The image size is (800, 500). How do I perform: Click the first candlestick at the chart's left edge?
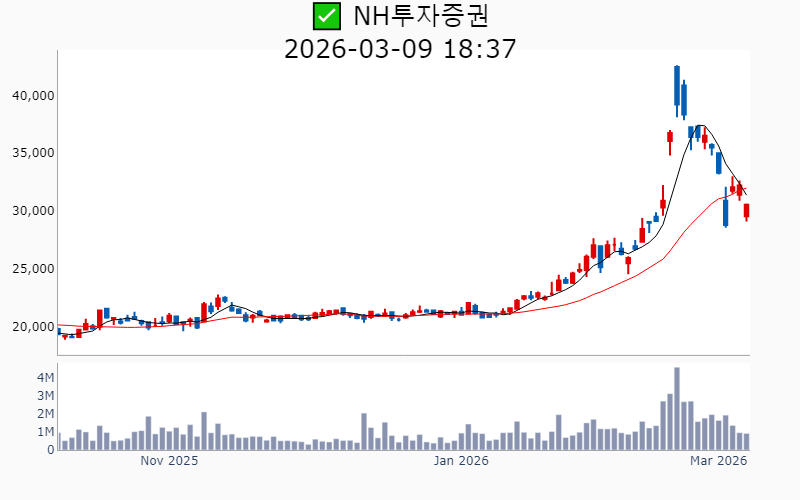coord(59,332)
